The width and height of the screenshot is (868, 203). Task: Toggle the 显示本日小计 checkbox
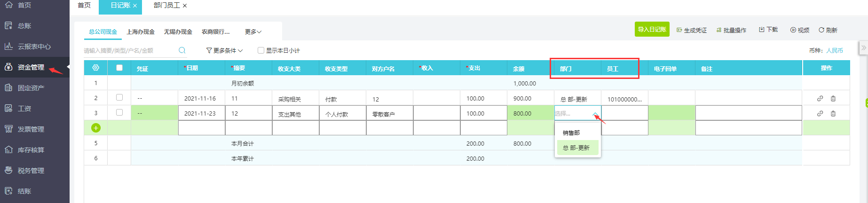(x=261, y=50)
